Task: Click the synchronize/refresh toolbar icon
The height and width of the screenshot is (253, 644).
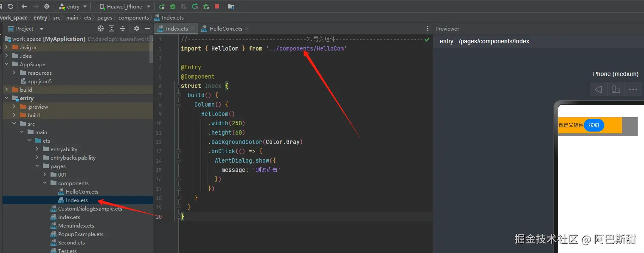Action: 11,6
